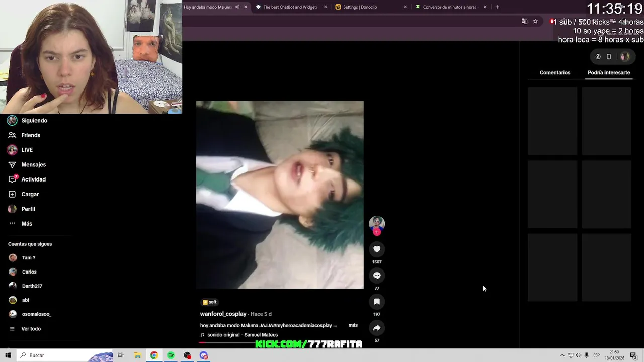Switch to Conversor de minutos a horas tab
This screenshot has height=362, width=644.
[x=449, y=7]
